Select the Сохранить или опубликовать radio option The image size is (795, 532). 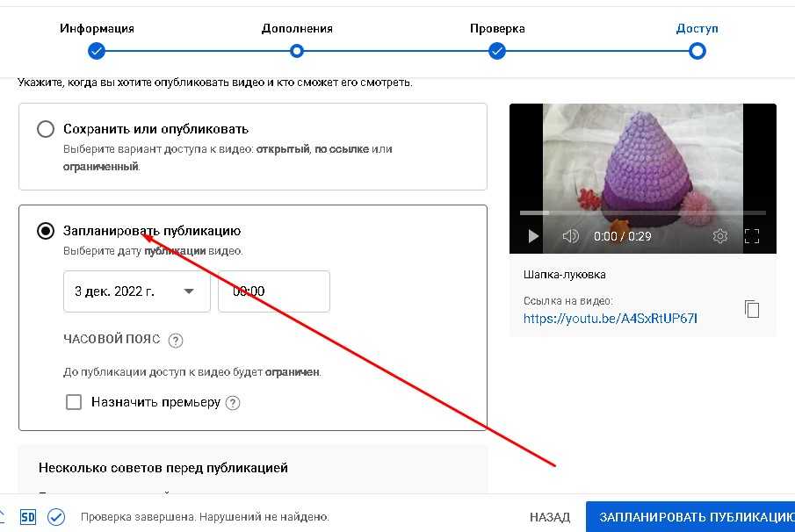click(46, 130)
